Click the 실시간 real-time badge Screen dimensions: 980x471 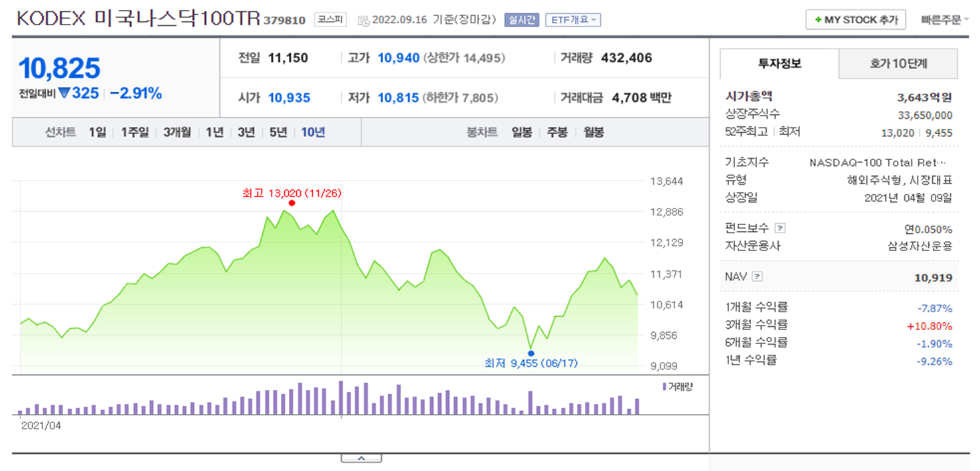pyautogui.click(x=523, y=20)
